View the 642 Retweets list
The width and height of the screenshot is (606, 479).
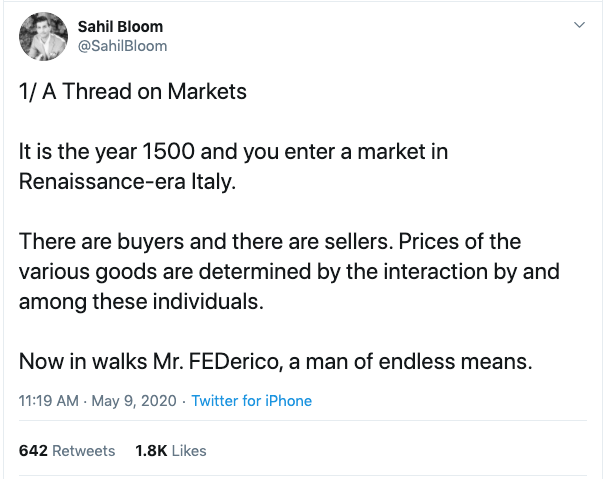point(67,451)
